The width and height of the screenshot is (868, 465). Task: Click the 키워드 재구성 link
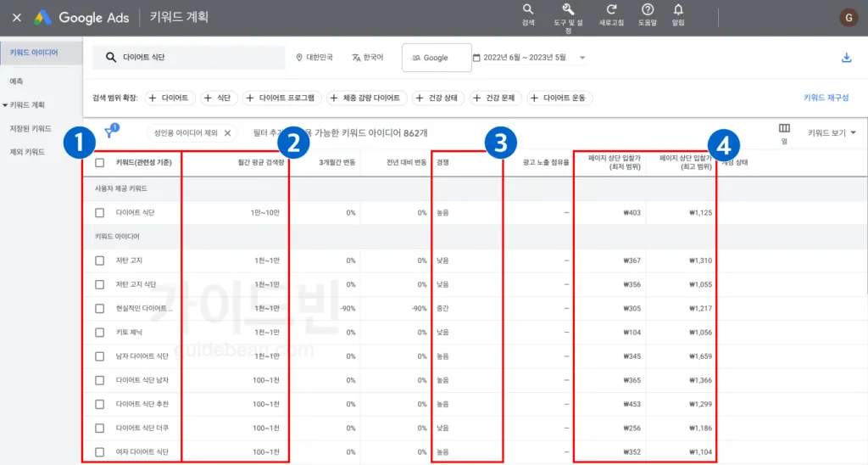point(826,98)
